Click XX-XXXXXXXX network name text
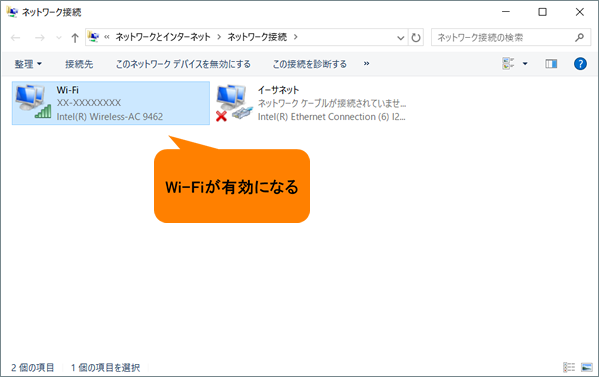This screenshot has width=599, height=377. [89, 103]
